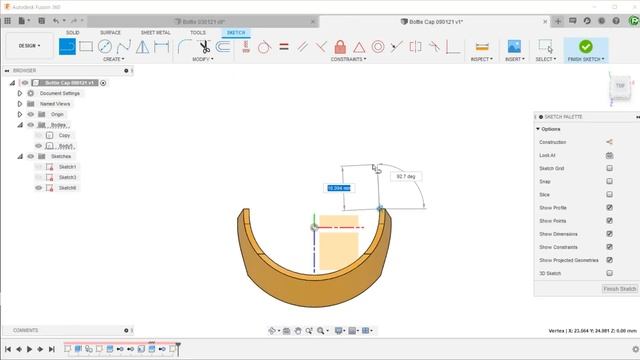Expand Document Settings node
The height and width of the screenshot is (360, 640).
tap(20, 93)
